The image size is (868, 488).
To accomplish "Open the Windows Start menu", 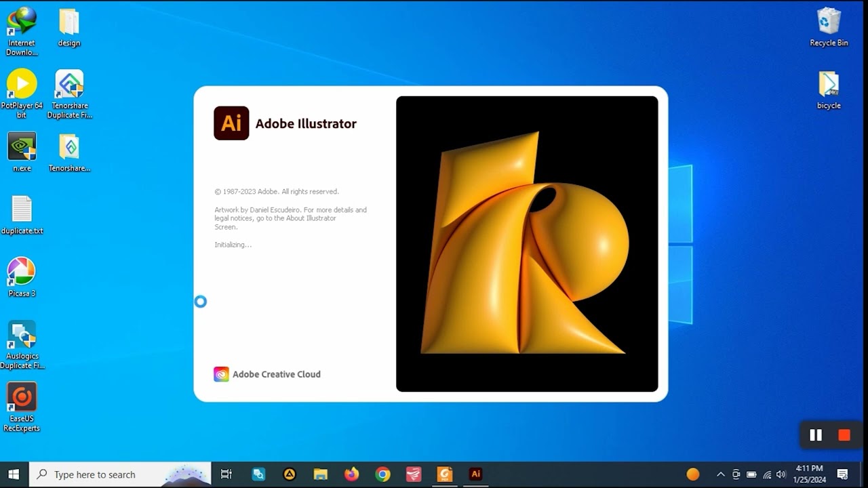I will click(14, 474).
